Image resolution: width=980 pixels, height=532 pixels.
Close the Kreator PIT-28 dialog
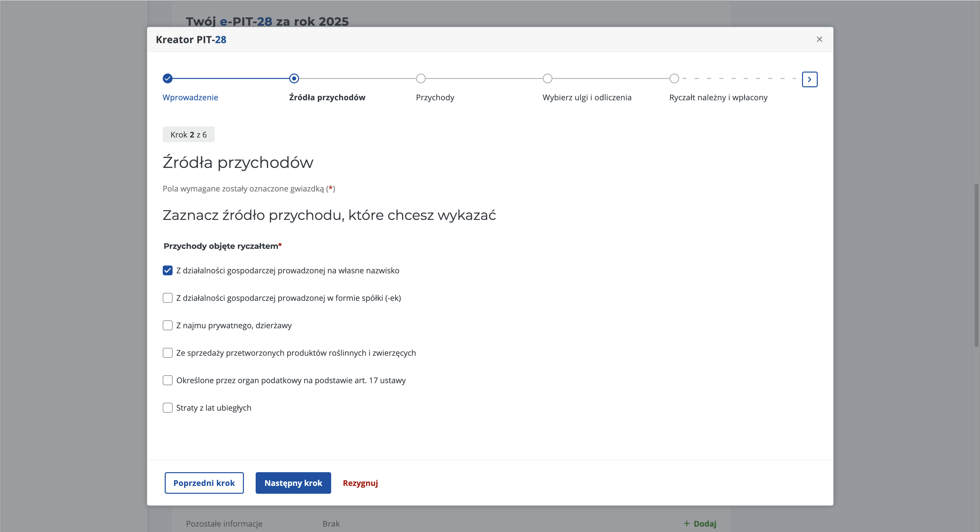pos(819,39)
